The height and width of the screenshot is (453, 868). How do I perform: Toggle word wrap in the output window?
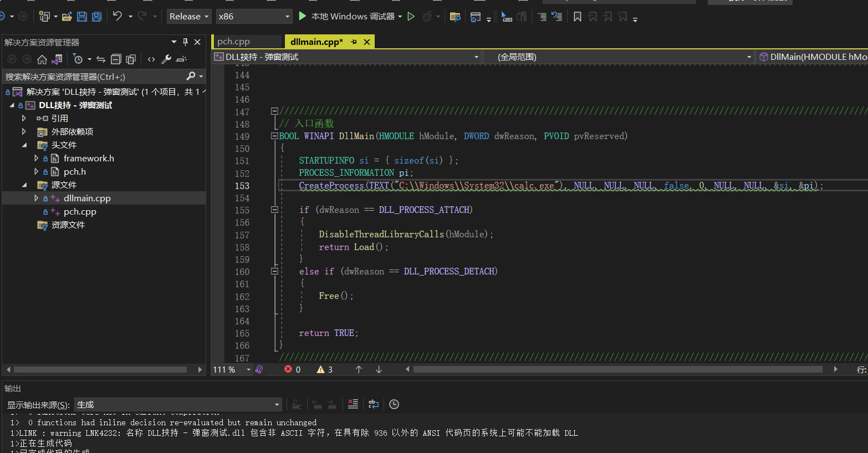click(374, 404)
